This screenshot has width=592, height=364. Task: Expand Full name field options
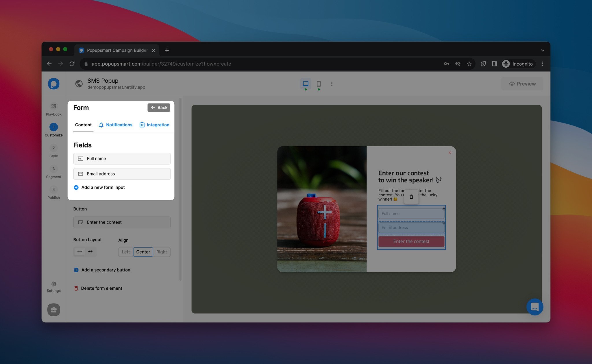click(x=122, y=158)
